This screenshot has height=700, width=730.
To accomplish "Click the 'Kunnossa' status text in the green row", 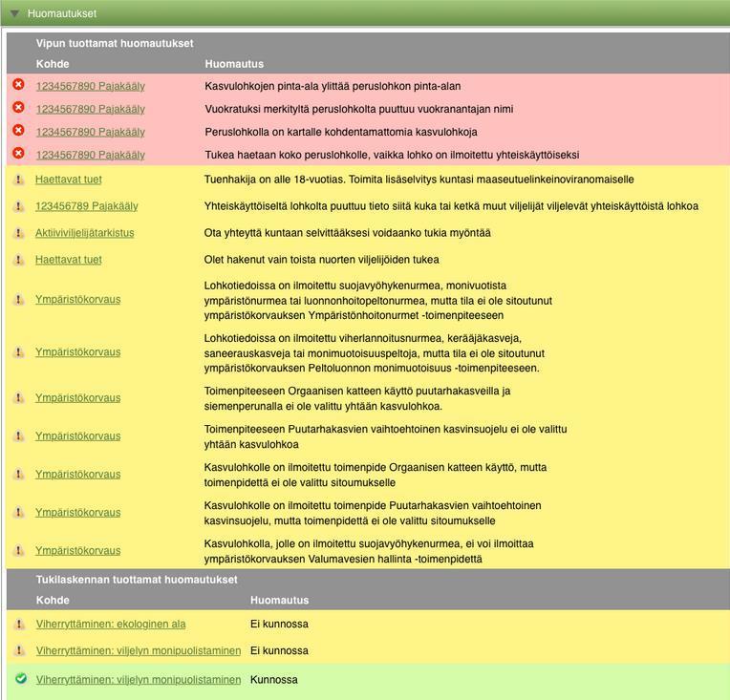I will [273, 680].
